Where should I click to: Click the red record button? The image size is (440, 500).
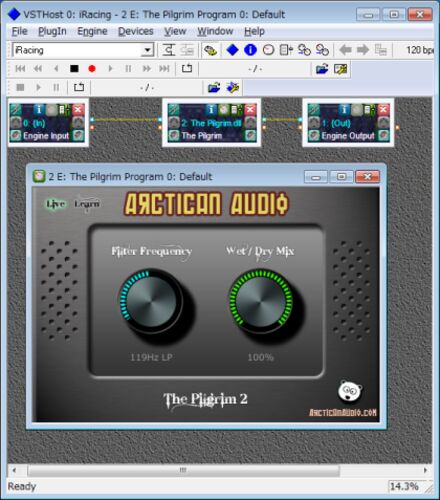click(x=92, y=69)
